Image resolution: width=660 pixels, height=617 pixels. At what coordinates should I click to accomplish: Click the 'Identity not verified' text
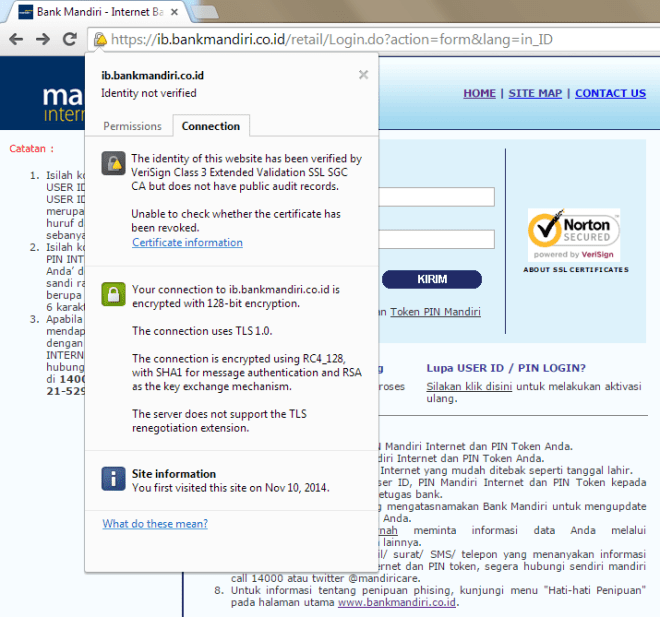coord(149,93)
